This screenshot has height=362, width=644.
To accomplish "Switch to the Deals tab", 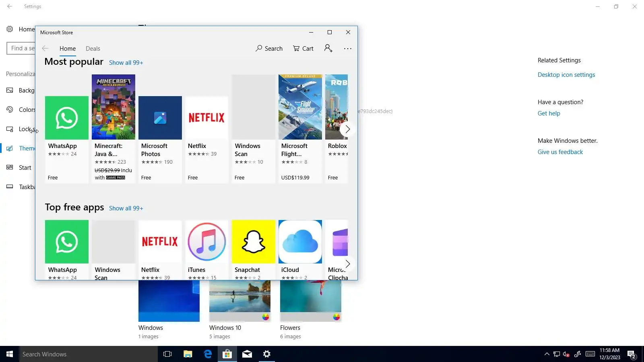I will coord(93,49).
